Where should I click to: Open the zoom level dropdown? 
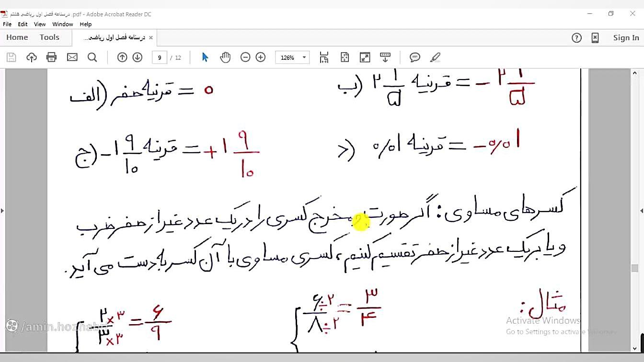[x=304, y=57]
